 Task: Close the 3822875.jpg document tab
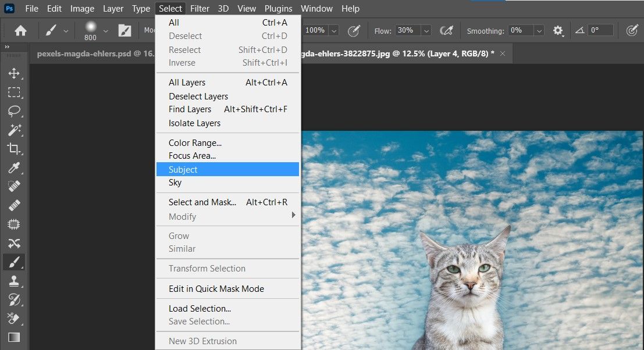click(x=502, y=53)
